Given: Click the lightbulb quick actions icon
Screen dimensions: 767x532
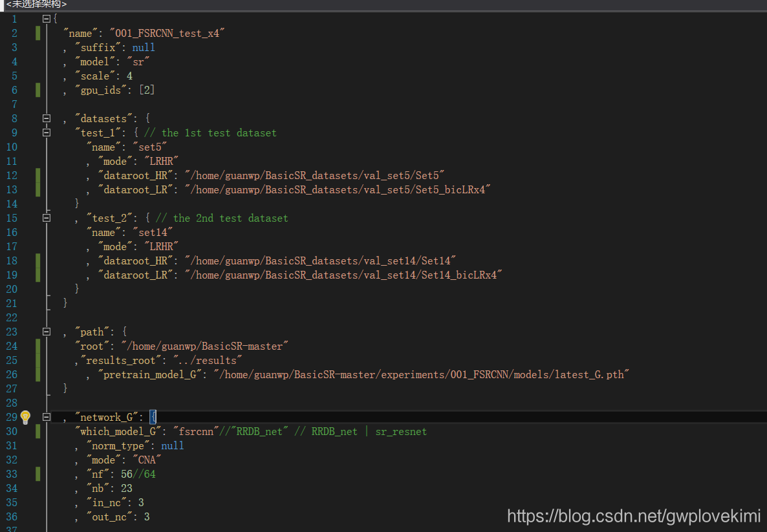Looking at the screenshot, I should pos(25,417).
